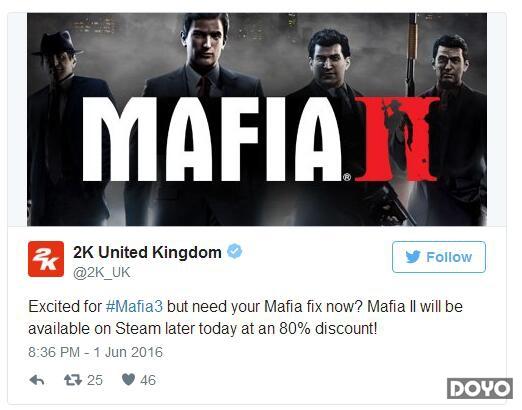Click the shotgun barrel in the banner

tap(412, 55)
